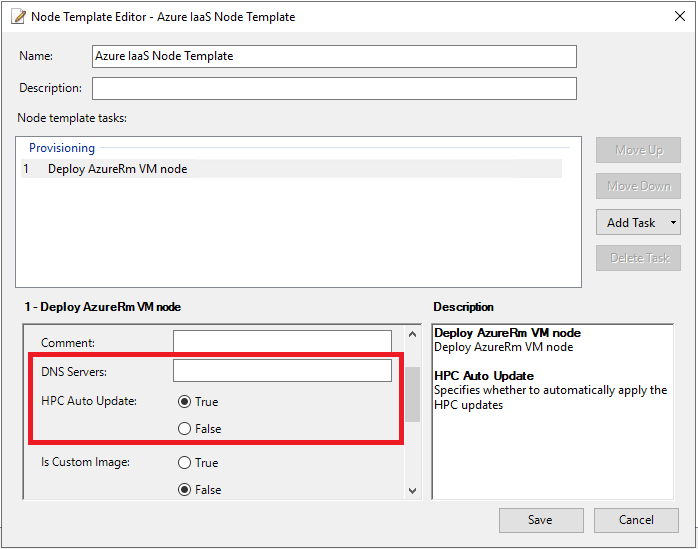698x549 pixels.
Task: Click the HPC Auto Update label
Action: click(89, 401)
